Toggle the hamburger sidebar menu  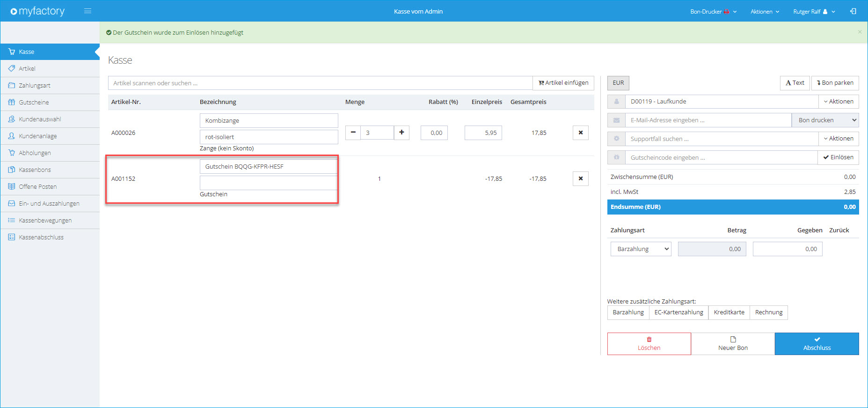[88, 11]
